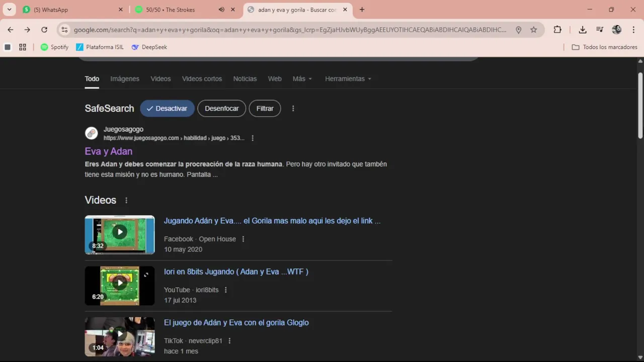Image resolution: width=644 pixels, height=362 pixels.
Task: Bookmark this page with the star
Action: (533, 30)
